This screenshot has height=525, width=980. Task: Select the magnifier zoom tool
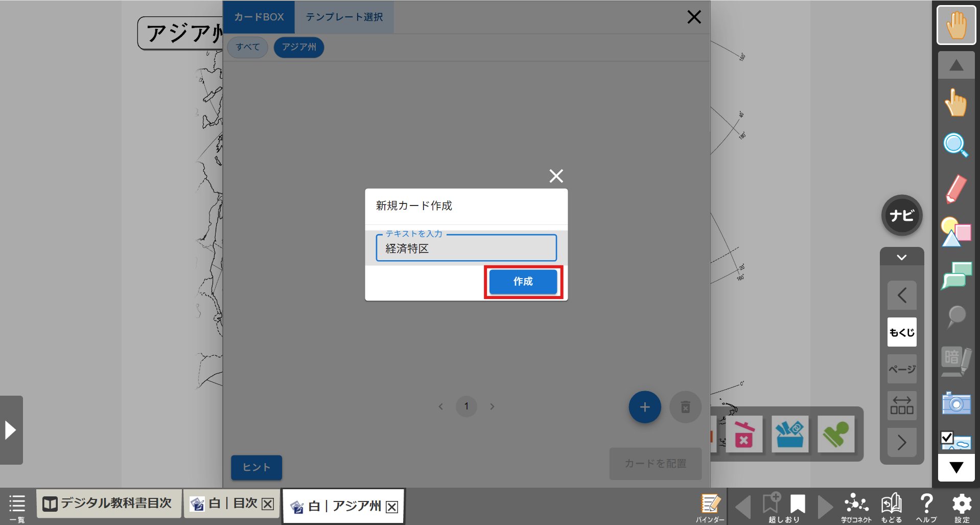tap(955, 145)
